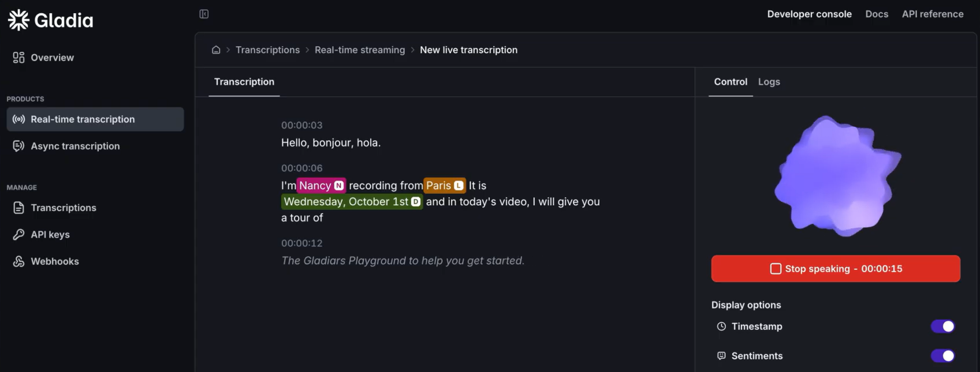
Task: Click the Real-time transcription broadcast icon
Action: (18, 119)
